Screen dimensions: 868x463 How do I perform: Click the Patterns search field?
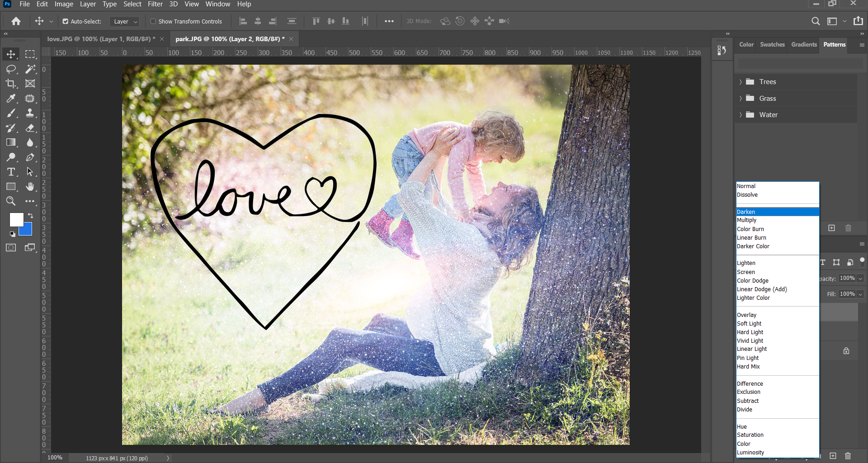coord(800,64)
